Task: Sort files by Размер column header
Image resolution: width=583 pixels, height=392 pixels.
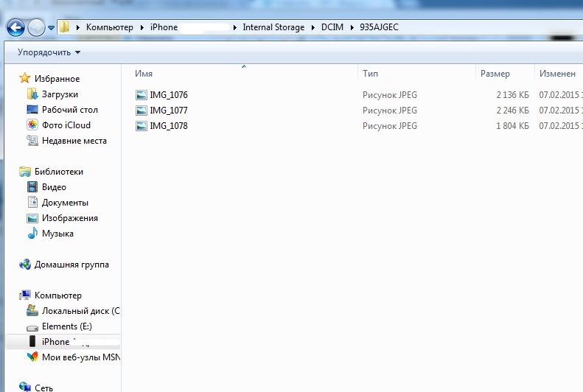Action: pyautogui.click(x=495, y=74)
